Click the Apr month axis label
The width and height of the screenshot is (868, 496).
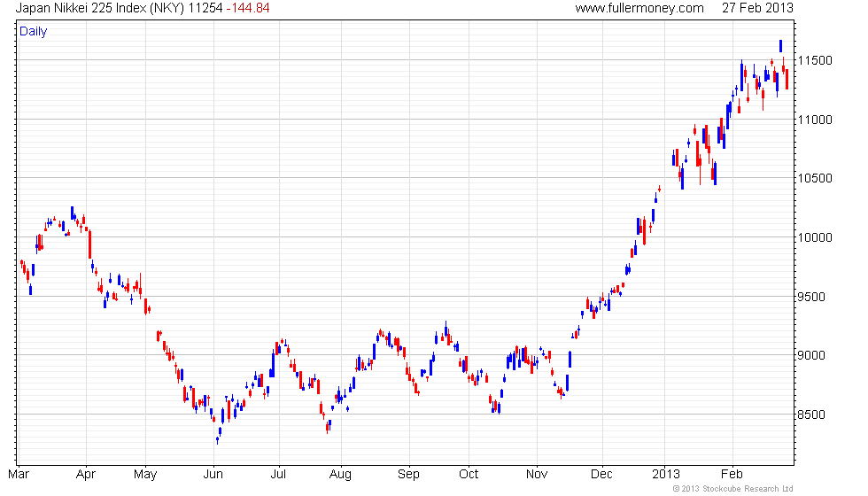pos(86,475)
